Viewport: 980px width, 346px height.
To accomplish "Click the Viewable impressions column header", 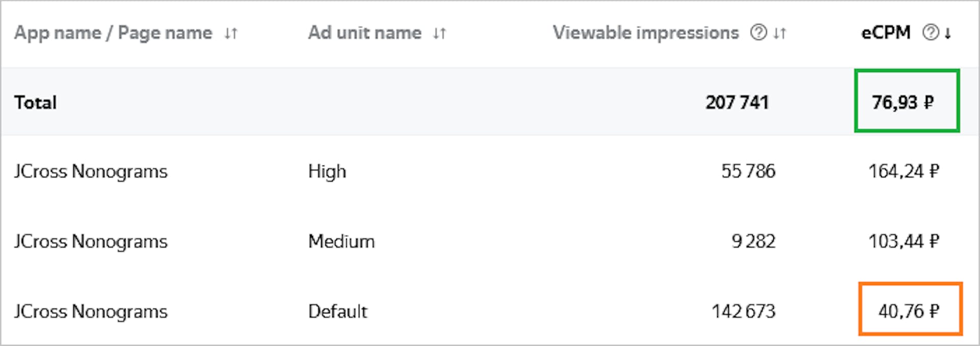I will (646, 33).
